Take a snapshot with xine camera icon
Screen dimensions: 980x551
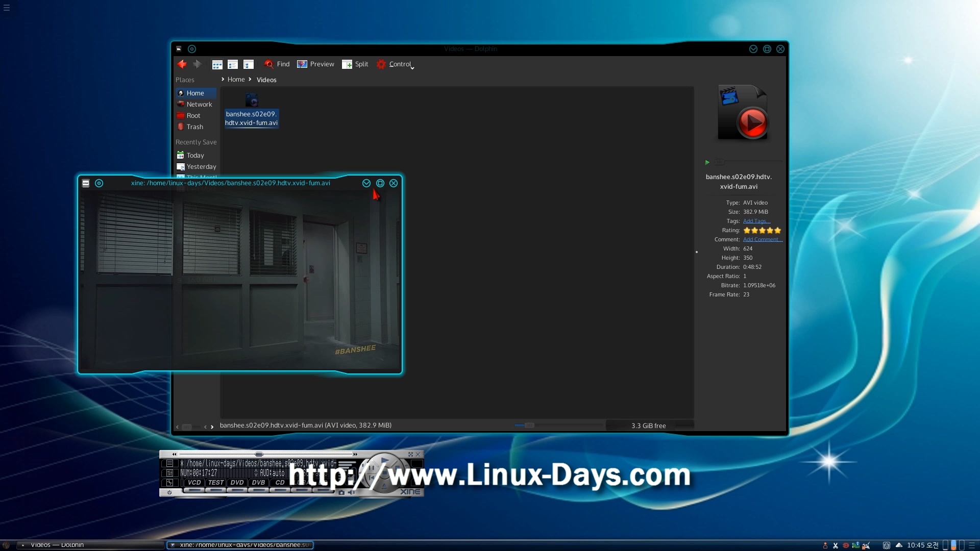pyautogui.click(x=341, y=493)
